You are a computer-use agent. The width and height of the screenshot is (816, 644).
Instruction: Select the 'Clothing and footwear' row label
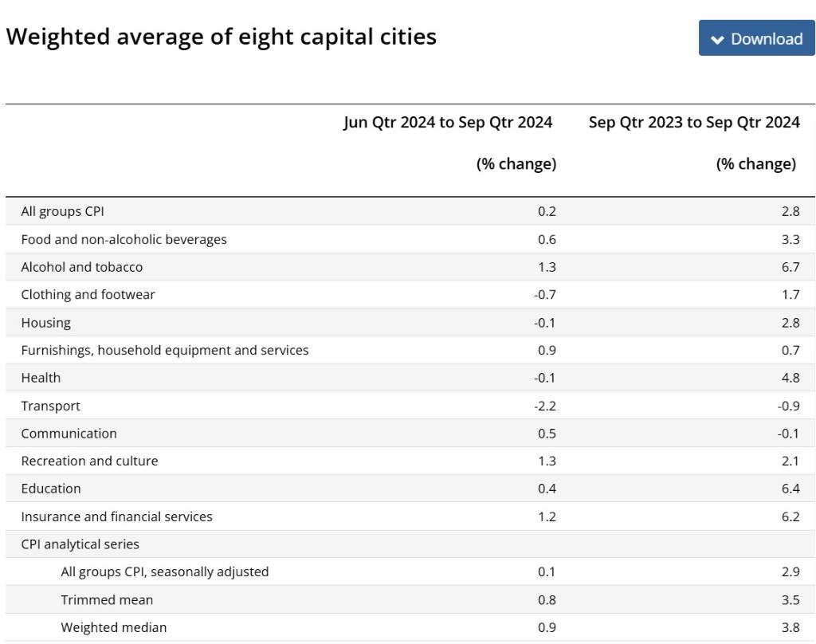(88, 294)
